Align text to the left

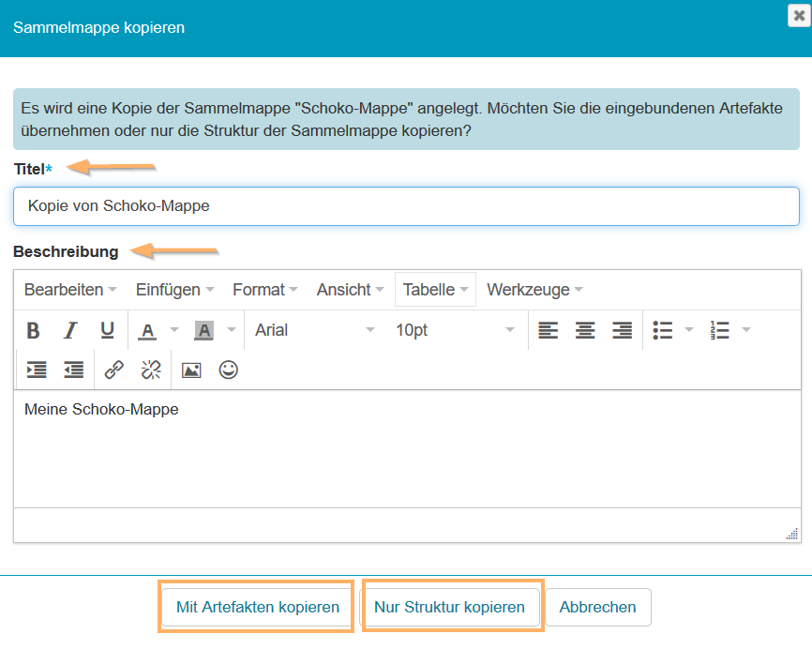548,330
